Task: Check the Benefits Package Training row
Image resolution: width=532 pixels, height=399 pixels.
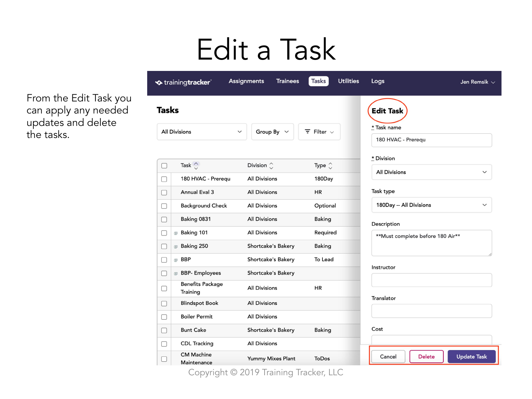Action: pos(164,288)
